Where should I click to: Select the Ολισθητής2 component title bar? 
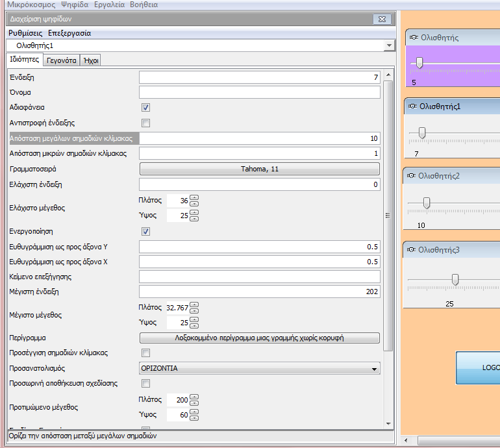[x=451, y=176]
